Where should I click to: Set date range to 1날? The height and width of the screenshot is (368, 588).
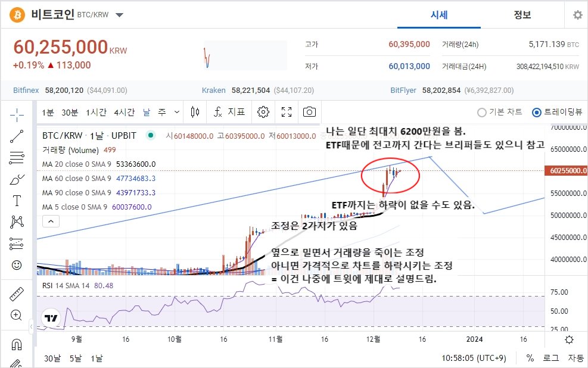[97, 358]
